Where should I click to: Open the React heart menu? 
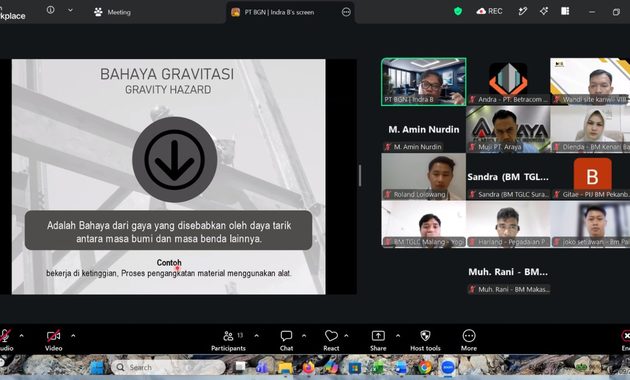(331, 340)
